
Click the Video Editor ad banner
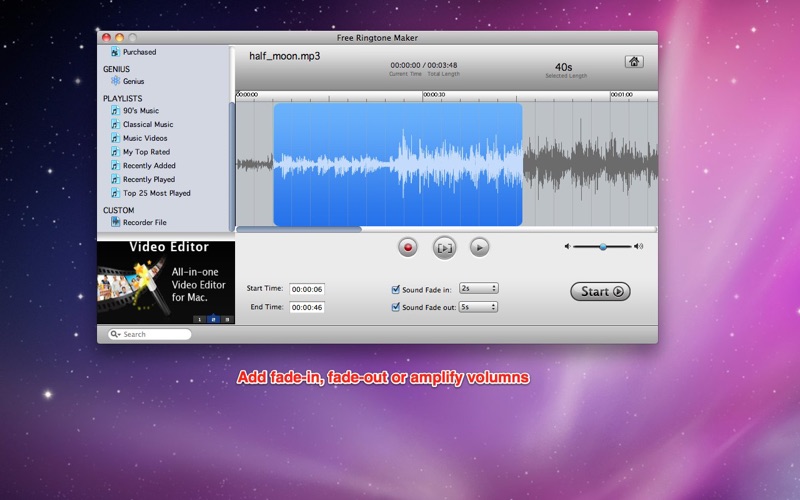coord(166,282)
